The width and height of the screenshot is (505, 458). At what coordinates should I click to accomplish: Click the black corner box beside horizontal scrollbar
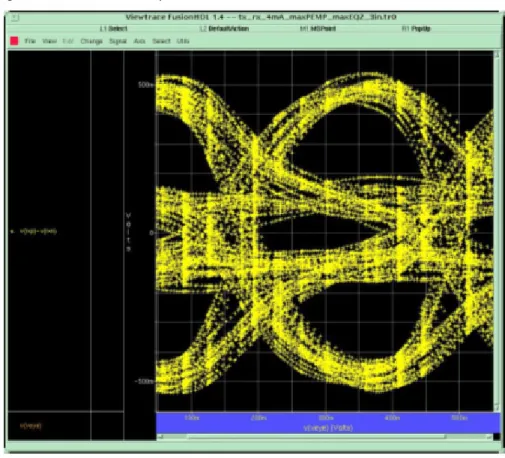[497, 437]
